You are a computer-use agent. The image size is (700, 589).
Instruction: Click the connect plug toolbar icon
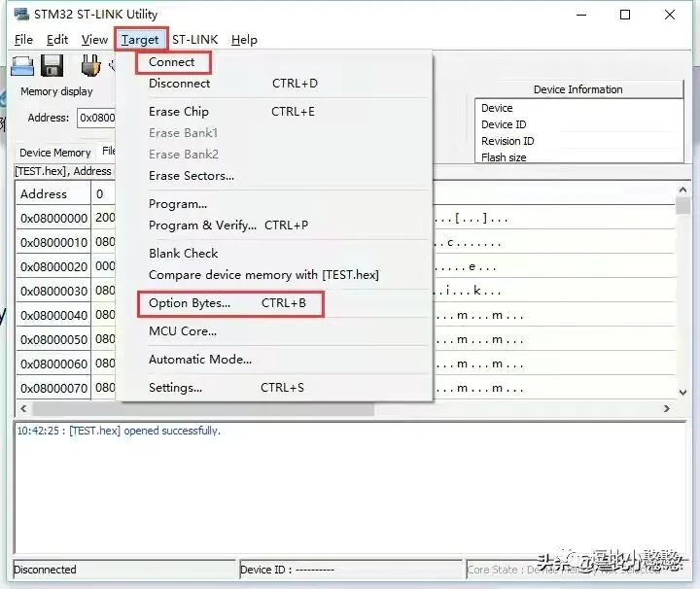90,65
